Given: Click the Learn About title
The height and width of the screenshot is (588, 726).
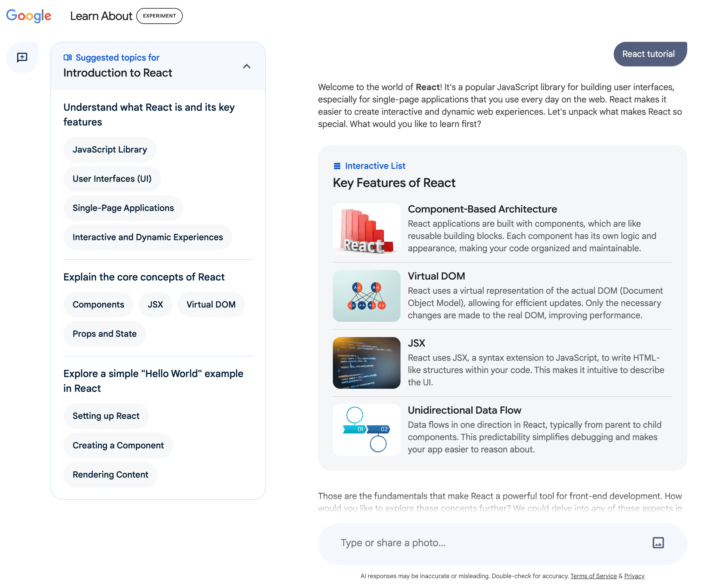Looking at the screenshot, I should [101, 16].
